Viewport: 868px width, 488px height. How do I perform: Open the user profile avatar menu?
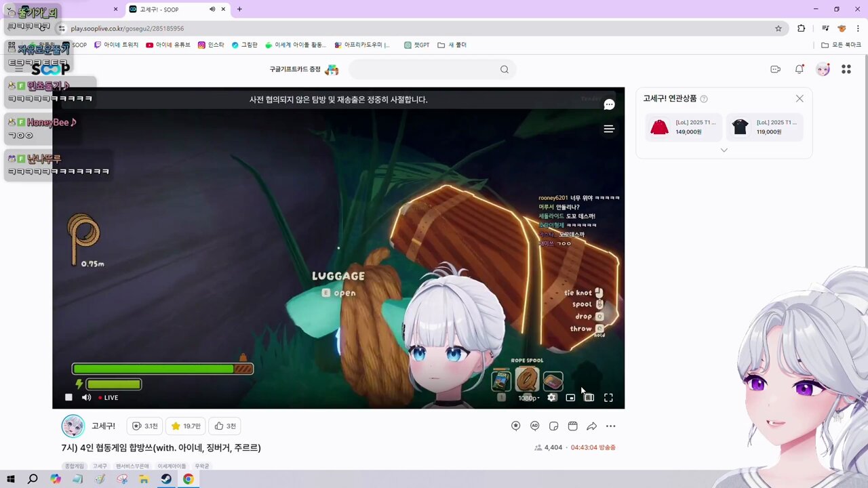[823, 69]
